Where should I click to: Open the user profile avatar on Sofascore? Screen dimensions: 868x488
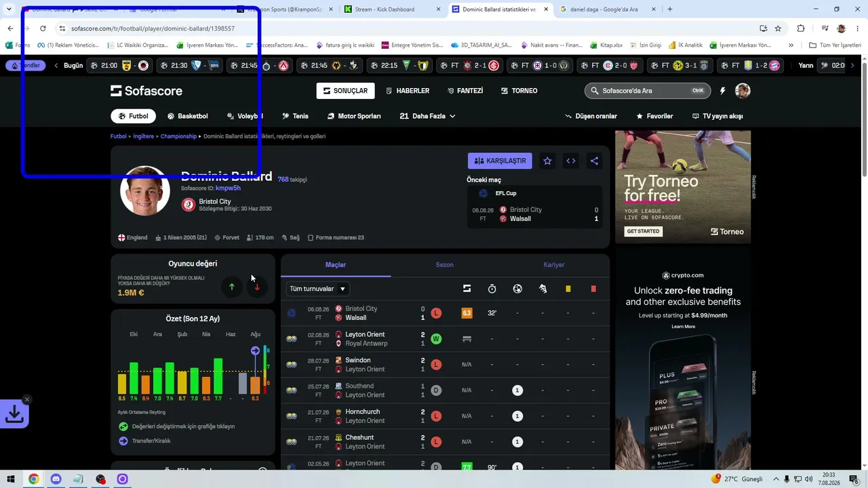743,91
